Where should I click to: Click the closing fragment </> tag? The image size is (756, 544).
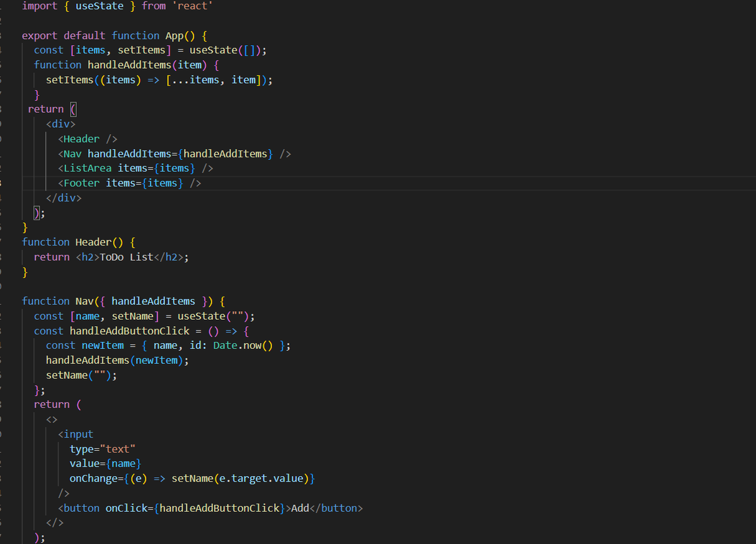click(55, 523)
